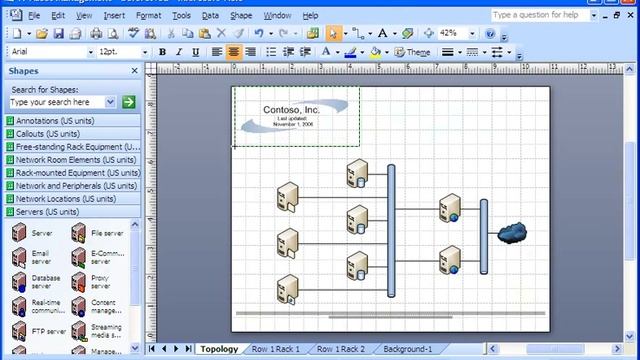The image size is (640, 360).
Task: Select the Connector tool
Action: tap(358, 33)
